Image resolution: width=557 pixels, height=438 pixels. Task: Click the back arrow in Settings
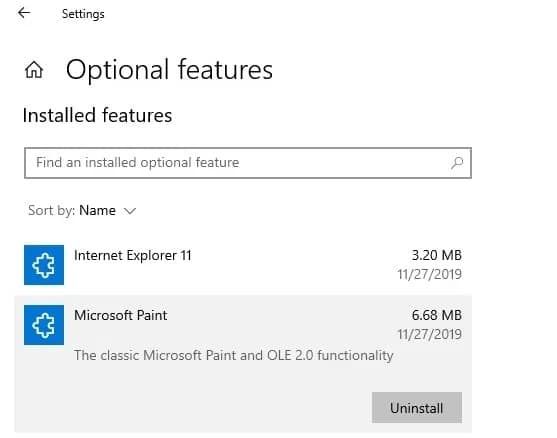click(24, 13)
